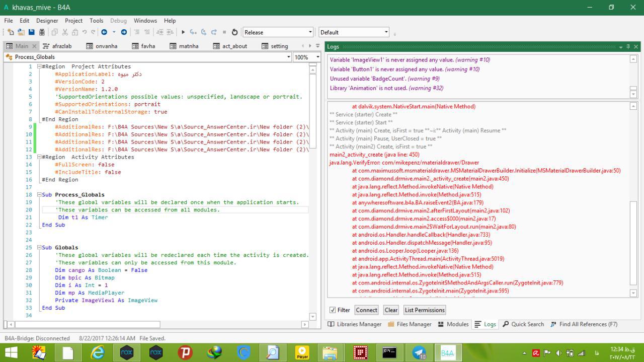Screen dimensions: 644x362
Task: Open the 100% zoom level dropdown
Action: (317, 57)
